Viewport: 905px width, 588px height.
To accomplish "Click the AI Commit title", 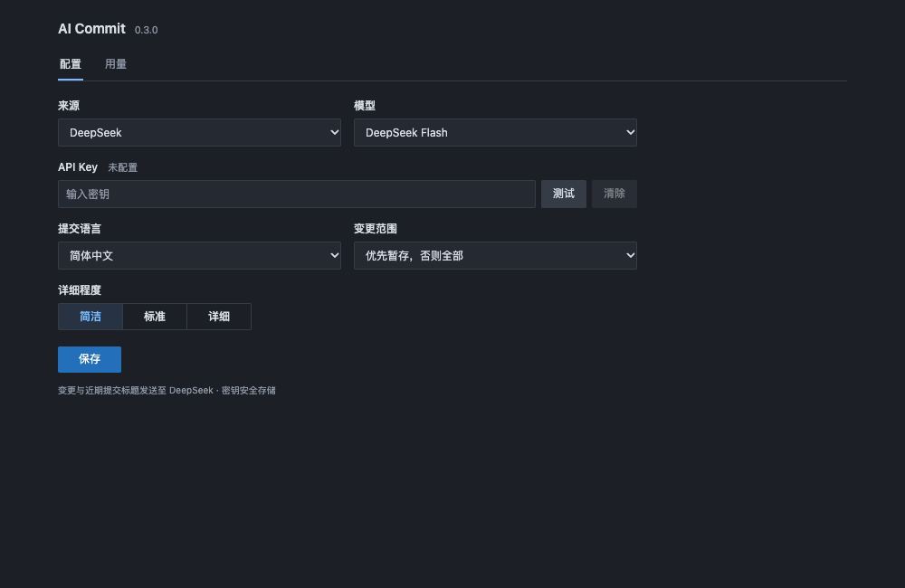I will [x=91, y=29].
